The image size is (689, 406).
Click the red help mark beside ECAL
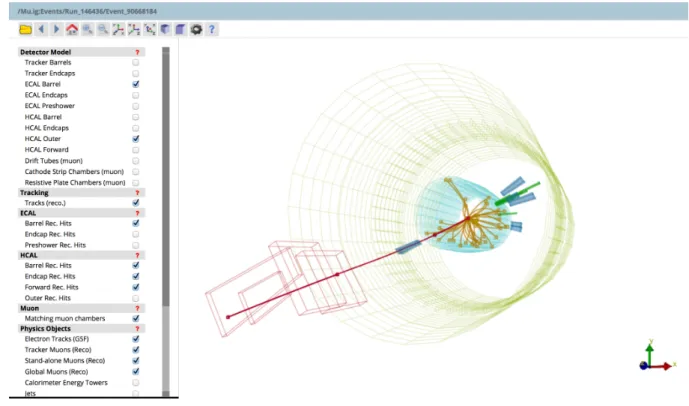137,213
